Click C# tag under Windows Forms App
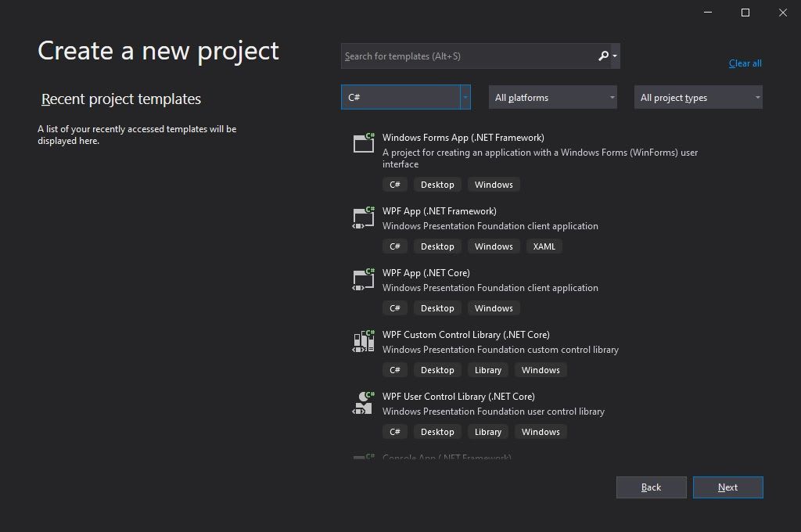Image resolution: width=801 pixels, height=532 pixels. [x=395, y=185]
